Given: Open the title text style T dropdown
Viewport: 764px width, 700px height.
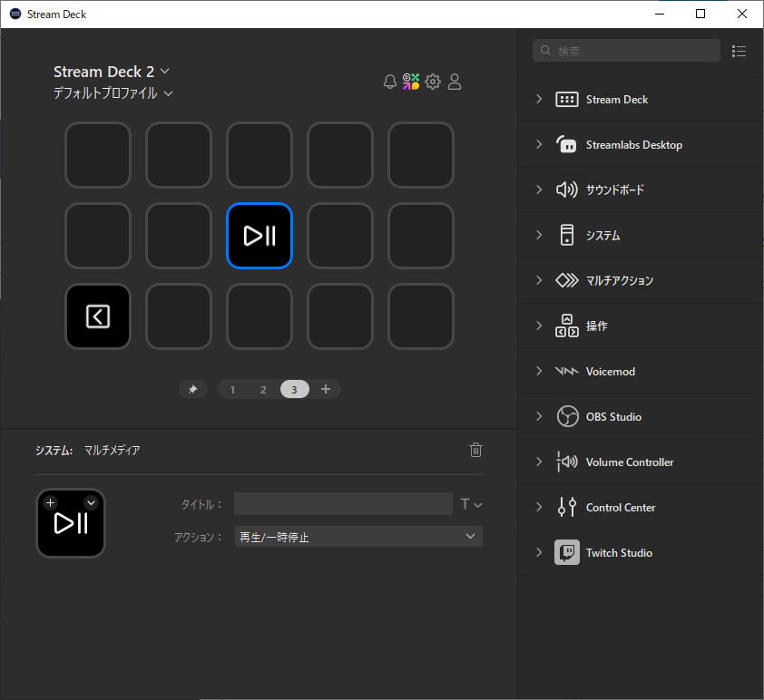Looking at the screenshot, I should [x=471, y=504].
